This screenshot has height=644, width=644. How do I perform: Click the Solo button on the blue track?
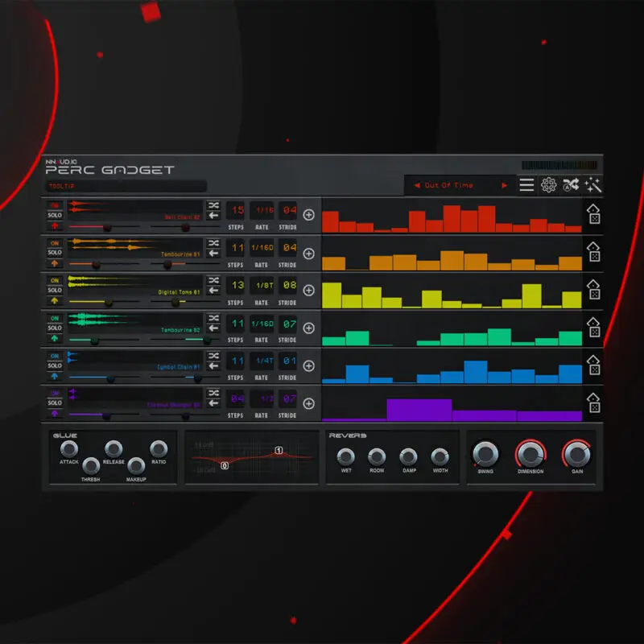pos(55,365)
